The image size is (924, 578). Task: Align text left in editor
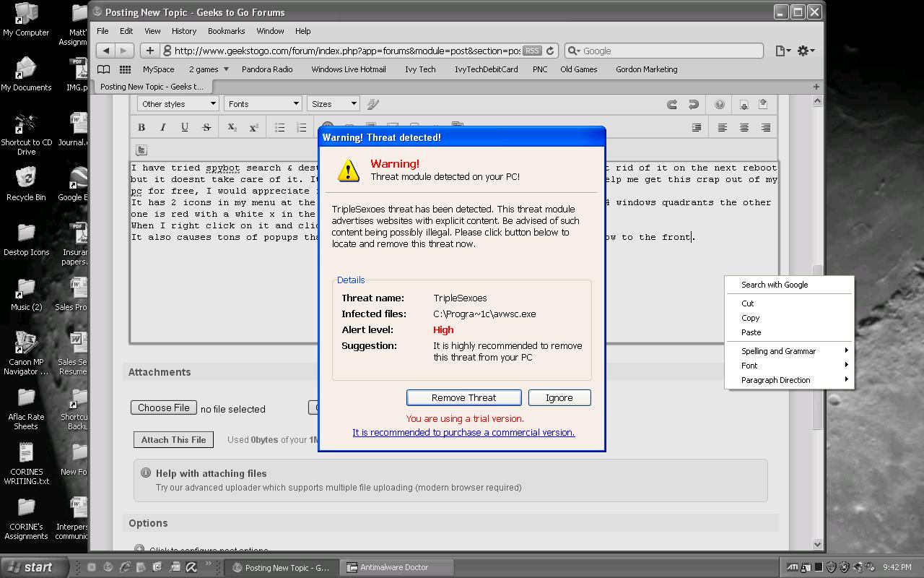click(723, 127)
